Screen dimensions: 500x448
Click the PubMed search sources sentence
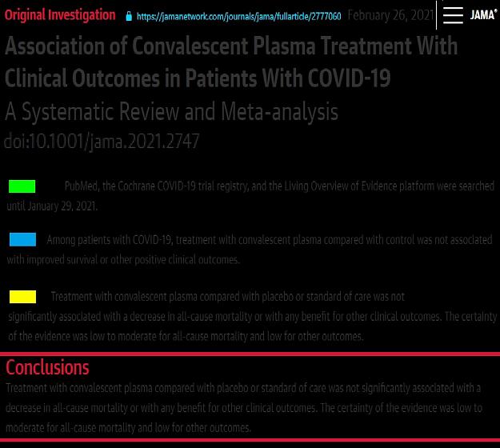(279, 186)
